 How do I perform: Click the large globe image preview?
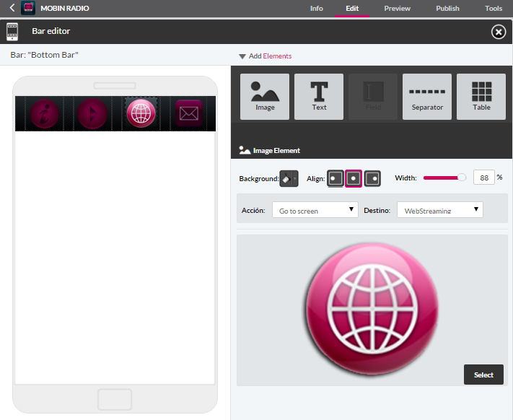tap(372, 309)
